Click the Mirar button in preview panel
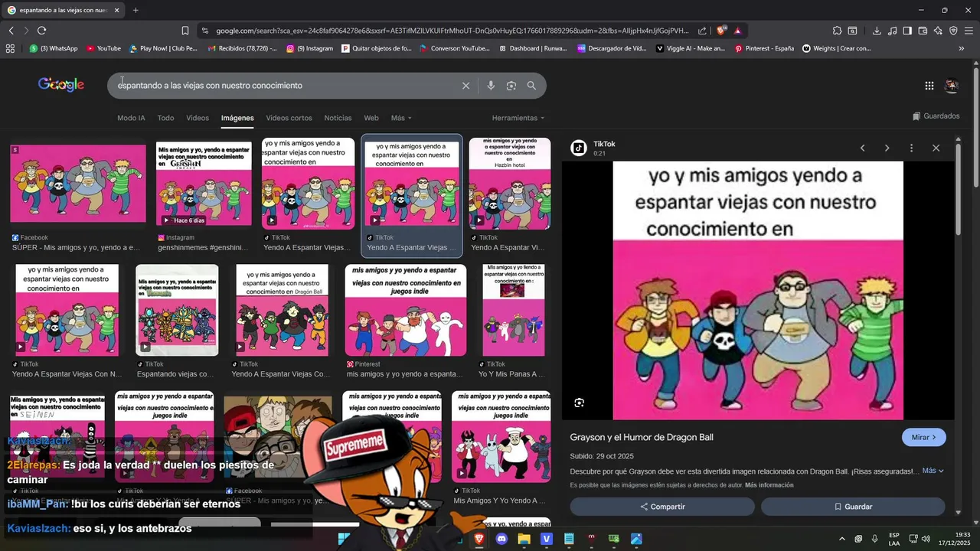The height and width of the screenshot is (551, 980). 923,437
